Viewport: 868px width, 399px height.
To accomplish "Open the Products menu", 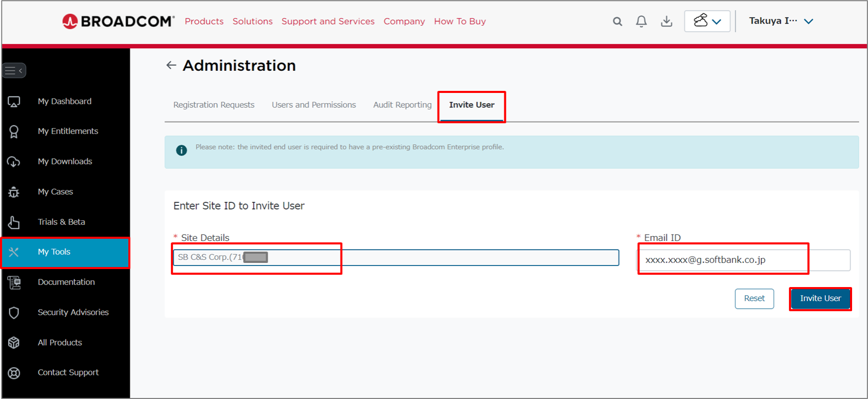I will click(x=204, y=21).
